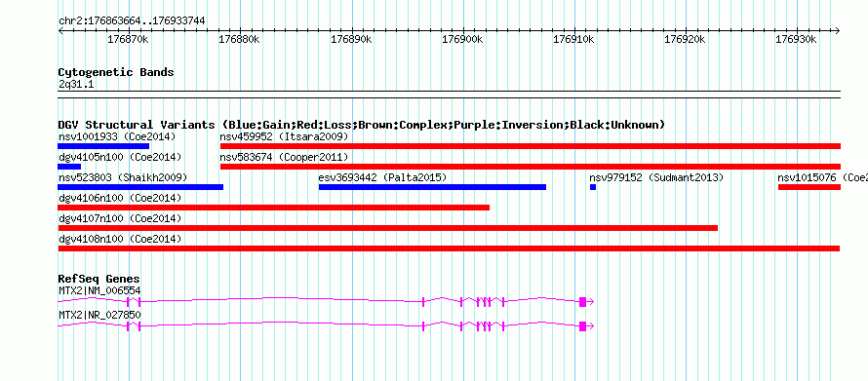
Task: Click the red nsv1015076 loss bar
Action: point(809,187)
